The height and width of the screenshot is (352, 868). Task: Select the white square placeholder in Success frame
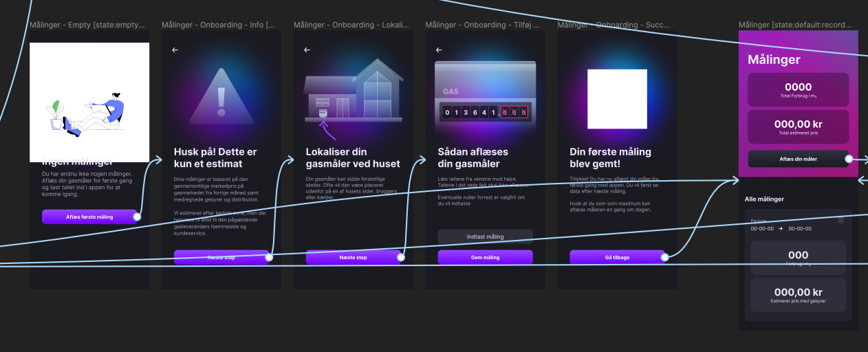617,99
